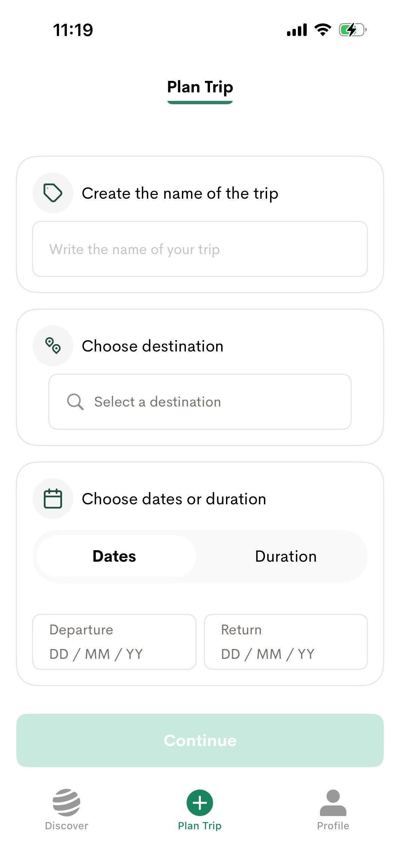Tap the battery charging status icon
This screenshot has height=868, width=400.
click(x=353, y=30)
